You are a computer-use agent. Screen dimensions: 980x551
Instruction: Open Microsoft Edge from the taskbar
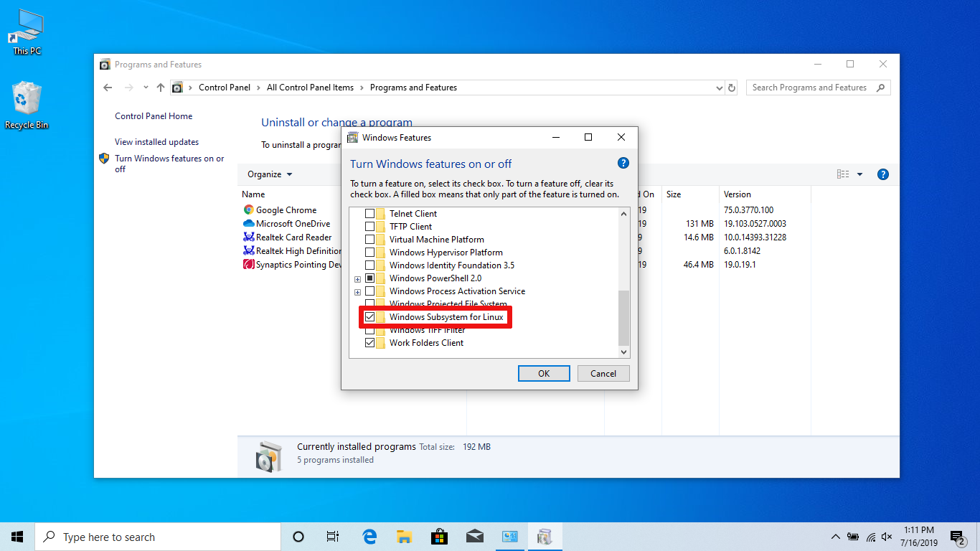369,537
